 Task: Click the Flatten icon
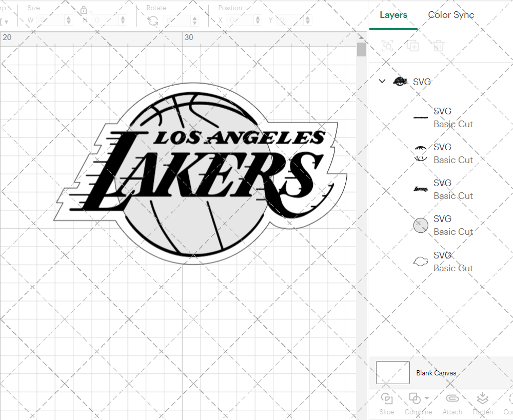[483, 399]
